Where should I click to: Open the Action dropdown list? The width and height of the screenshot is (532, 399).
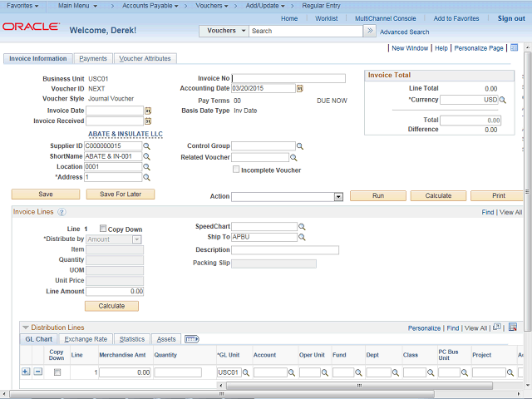tap(338, 197)
